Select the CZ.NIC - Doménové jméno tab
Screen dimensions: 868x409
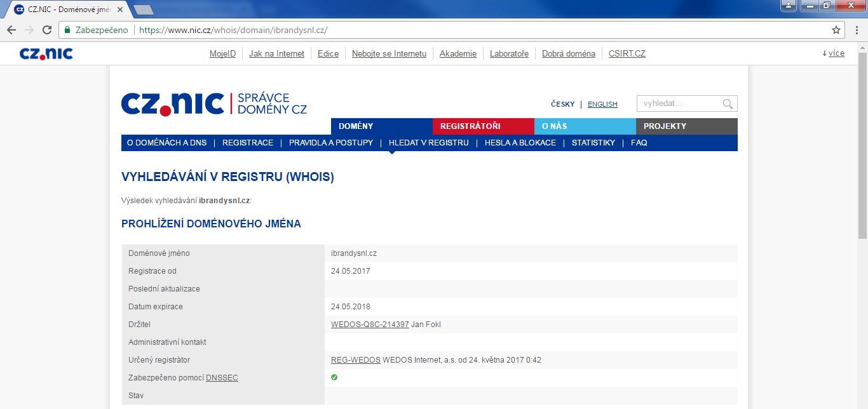[x=67, y=10]
